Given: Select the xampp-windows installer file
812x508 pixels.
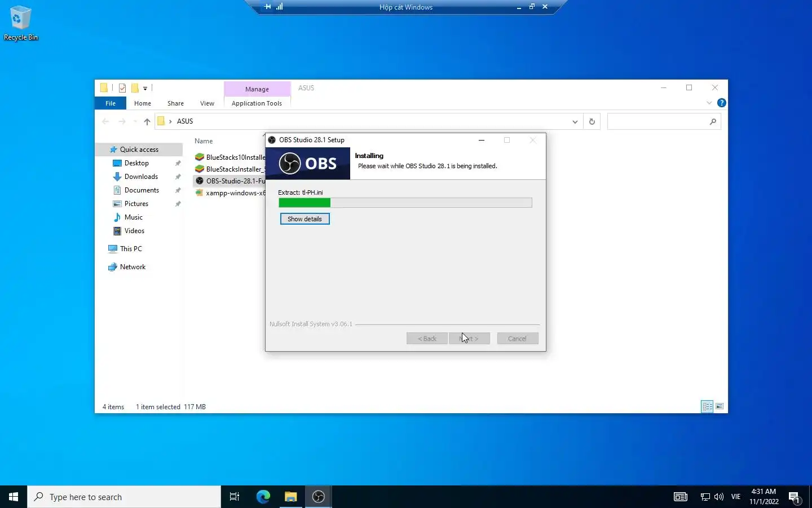Looking at the screenshot, I should click(230, 193).
